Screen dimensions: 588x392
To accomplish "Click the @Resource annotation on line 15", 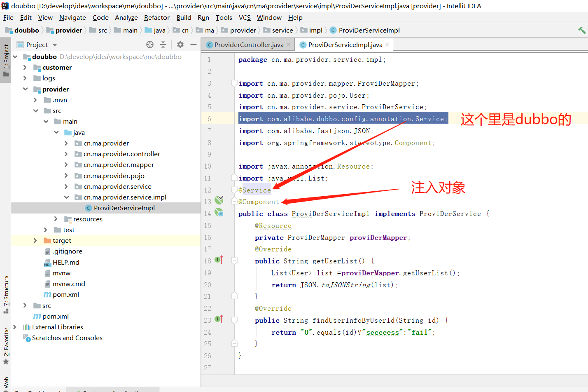I will [x=273, y=225].
